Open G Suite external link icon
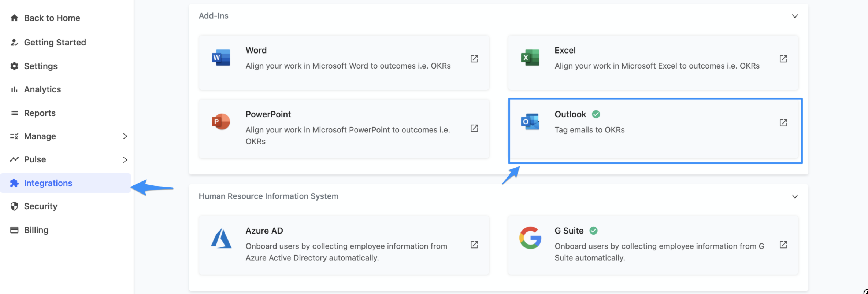Screen dimensions: 868x294 click(783, 245)
